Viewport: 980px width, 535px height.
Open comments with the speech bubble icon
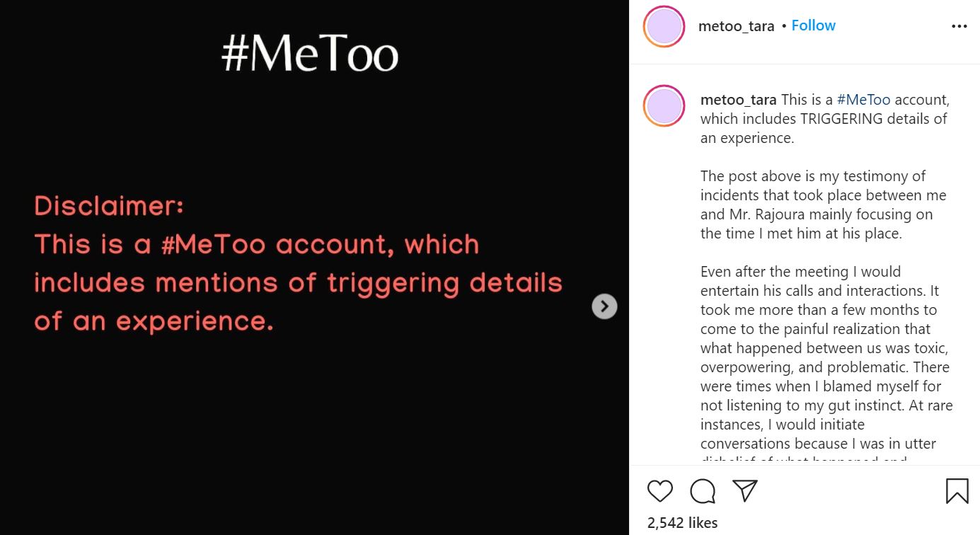pyautogui.click(x=703, y=491)
